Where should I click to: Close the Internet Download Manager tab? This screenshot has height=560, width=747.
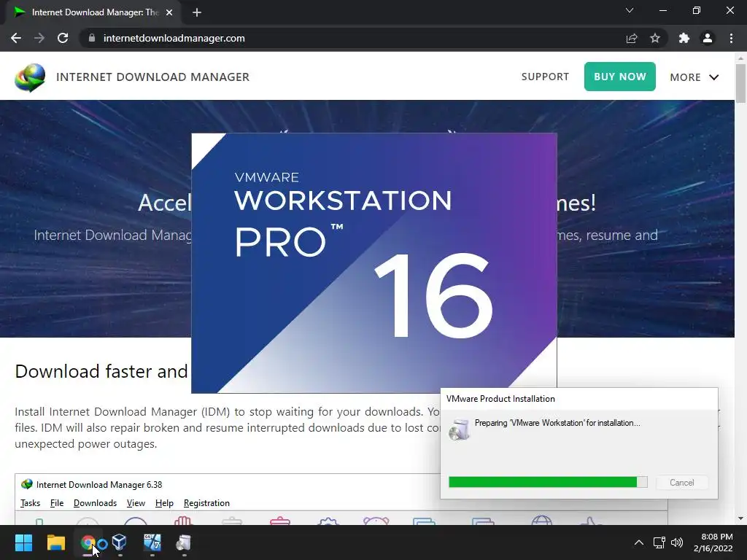tap(169, 12)
